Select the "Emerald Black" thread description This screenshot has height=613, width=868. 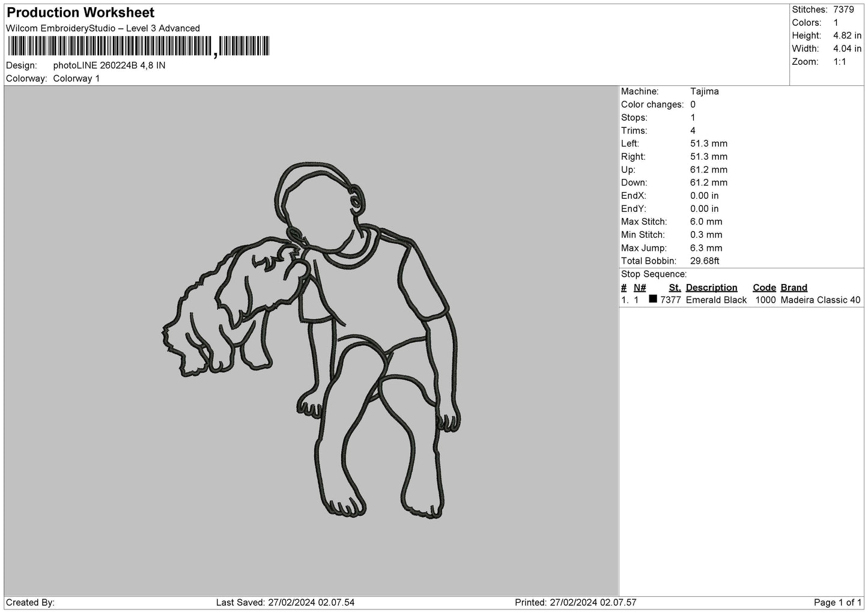point(716,300)
